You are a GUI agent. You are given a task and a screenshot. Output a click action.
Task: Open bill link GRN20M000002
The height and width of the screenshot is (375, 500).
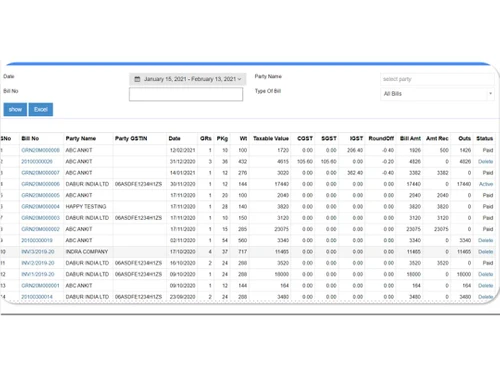(x=40, y=229)
